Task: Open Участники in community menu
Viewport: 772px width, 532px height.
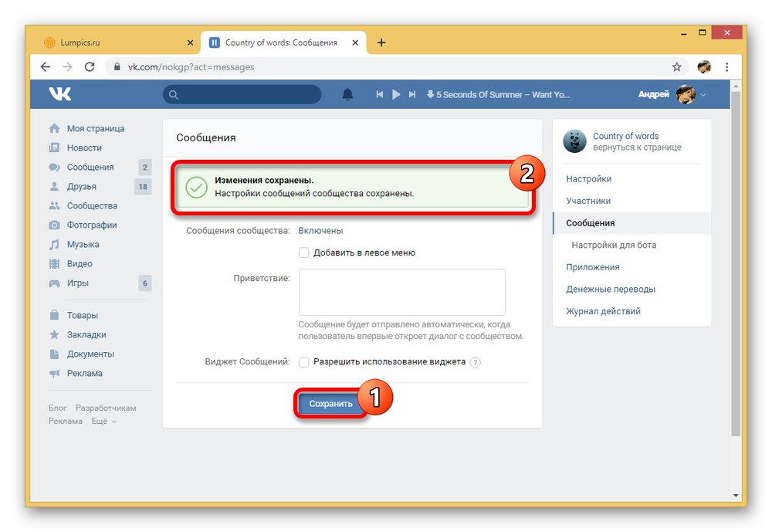Action: click(588, 201)
